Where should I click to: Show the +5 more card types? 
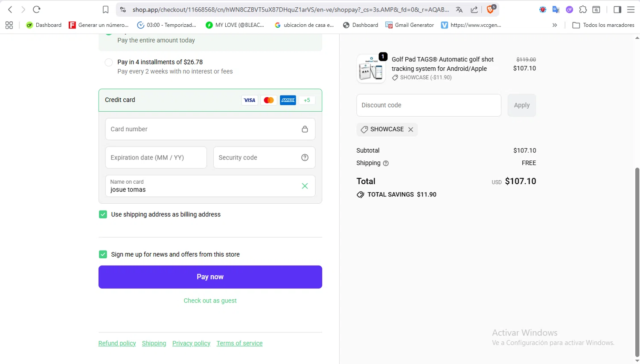point(307,100)
